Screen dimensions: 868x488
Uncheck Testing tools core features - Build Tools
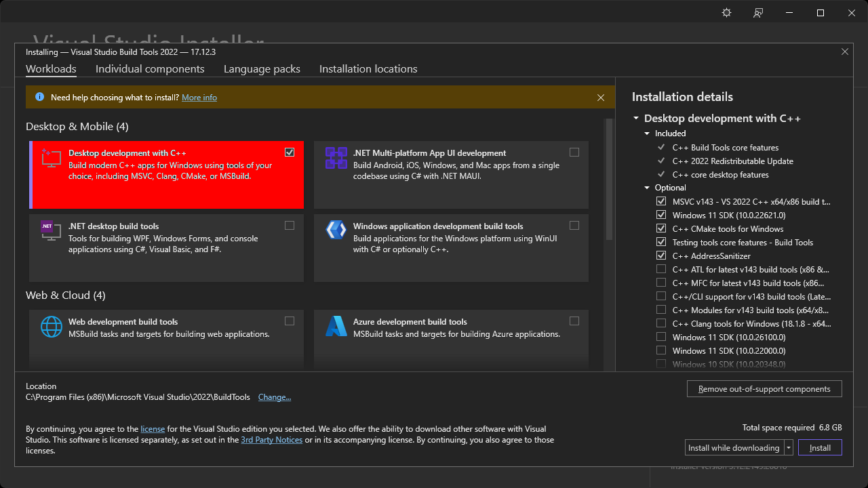pos(661,242)
